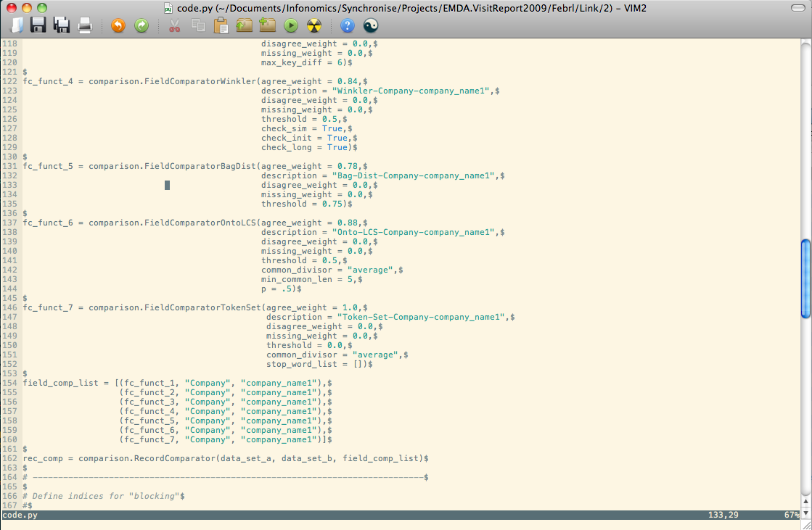Click the fc_funct_4 variable assignment
The image size is (812, 530).
coord(48,81)
